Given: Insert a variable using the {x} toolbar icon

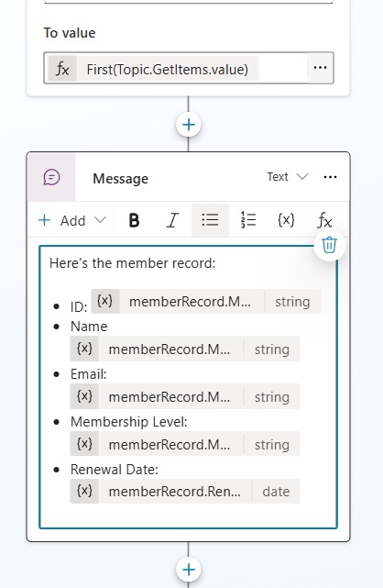Looking at the screenshot, I should (286, 220).
